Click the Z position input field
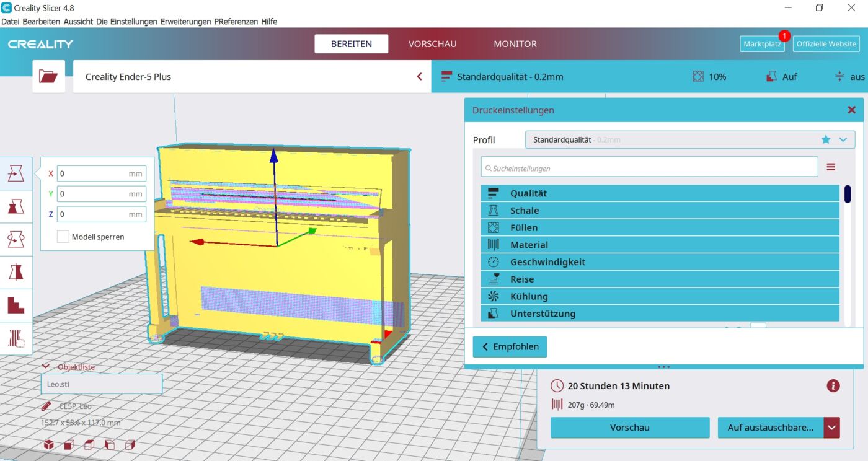Screen dimensions: 868x461 coord(102,214)
